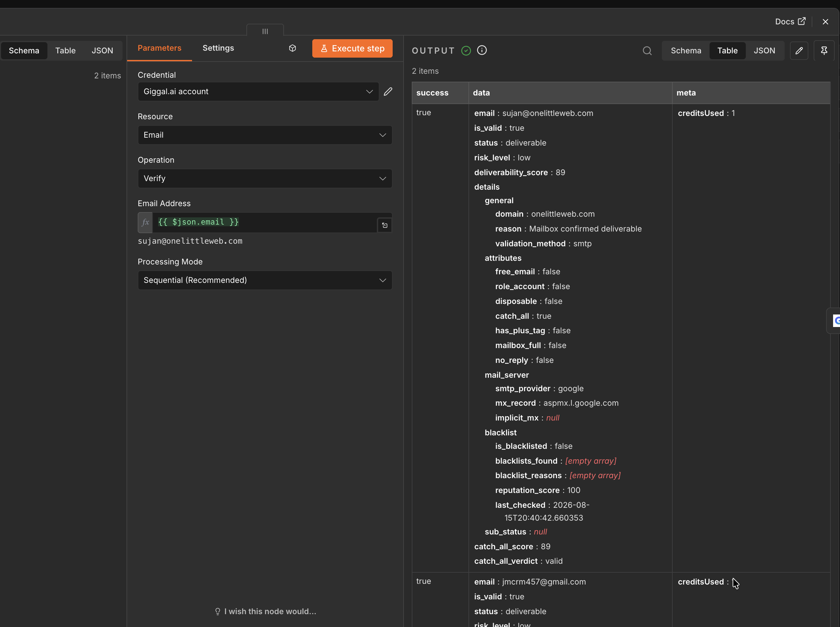Click output info icon
This screenshot has width=840, height=627.
click(482, 50)
